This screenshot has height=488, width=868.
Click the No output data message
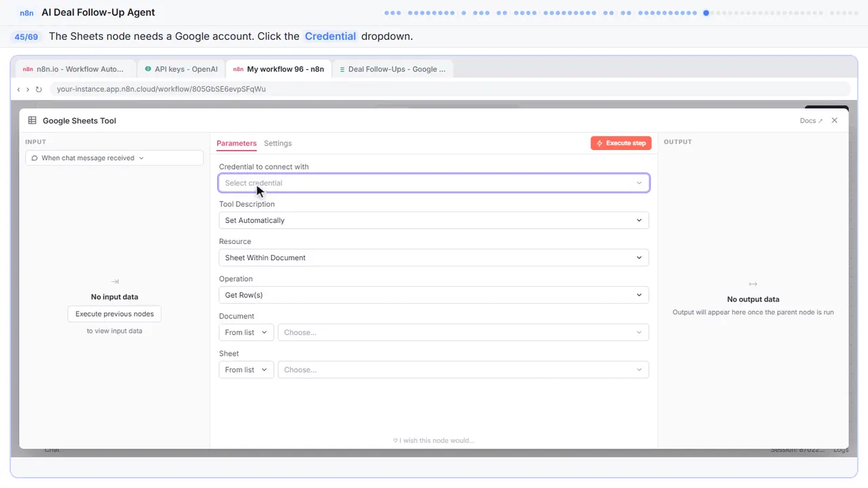(x=753, y=299)
